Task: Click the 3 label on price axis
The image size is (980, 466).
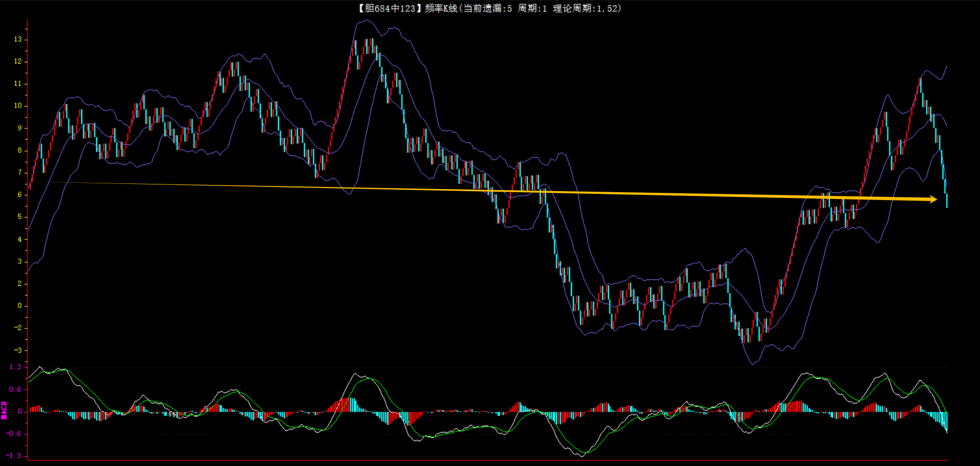Action: click(20, 261)
